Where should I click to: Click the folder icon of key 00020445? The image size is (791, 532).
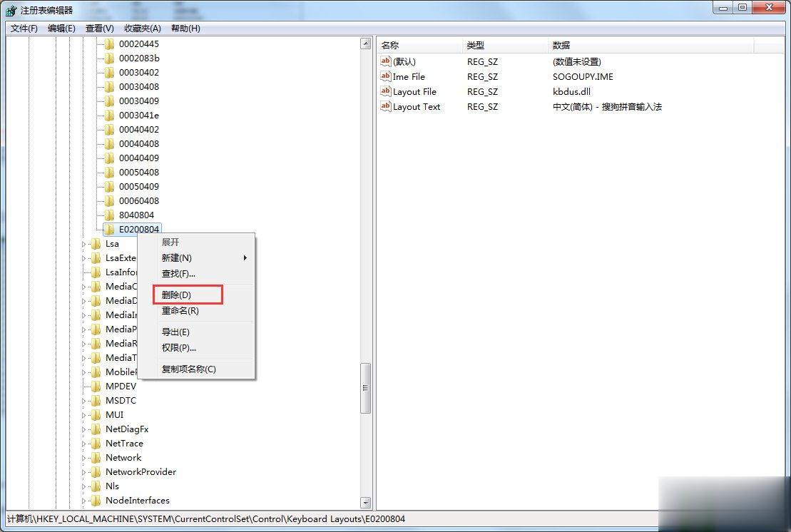[109, 44]
